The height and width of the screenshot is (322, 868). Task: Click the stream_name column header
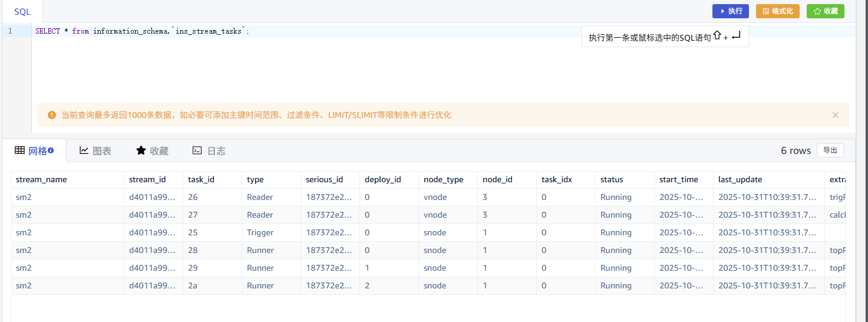coord(41,179)
